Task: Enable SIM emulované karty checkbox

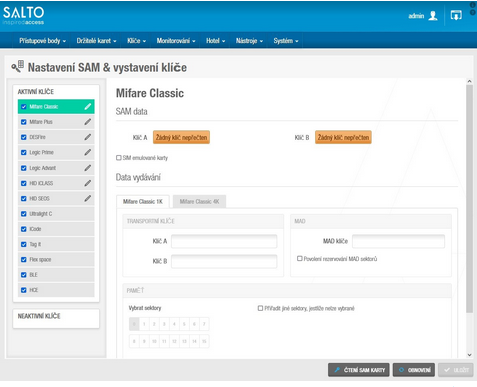Action: [119, 158]
